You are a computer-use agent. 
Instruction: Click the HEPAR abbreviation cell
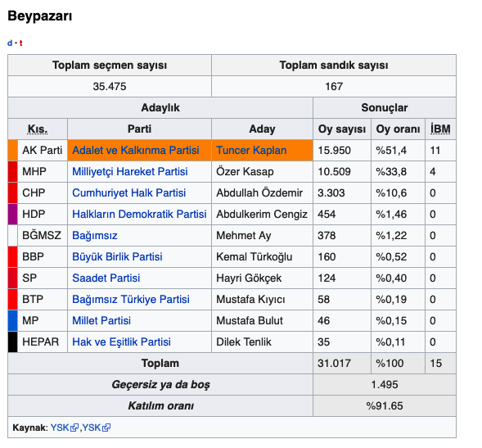tap(42, 342)
